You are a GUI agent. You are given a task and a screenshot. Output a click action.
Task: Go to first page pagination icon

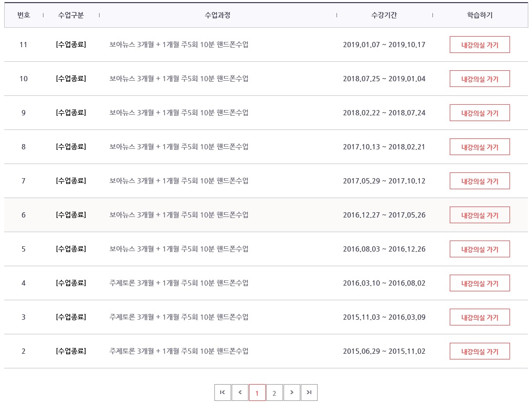point(222,393)
